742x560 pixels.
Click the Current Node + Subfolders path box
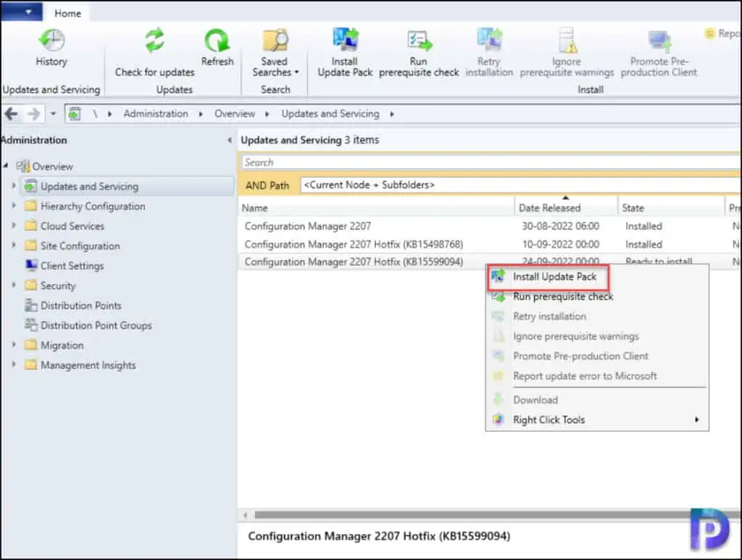(520, 185)
